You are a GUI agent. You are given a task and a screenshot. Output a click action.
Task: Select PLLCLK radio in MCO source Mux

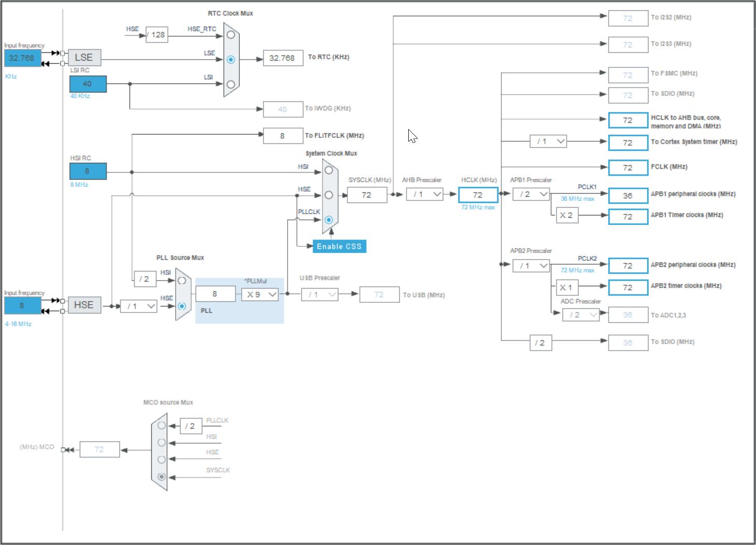pos(162,425)
